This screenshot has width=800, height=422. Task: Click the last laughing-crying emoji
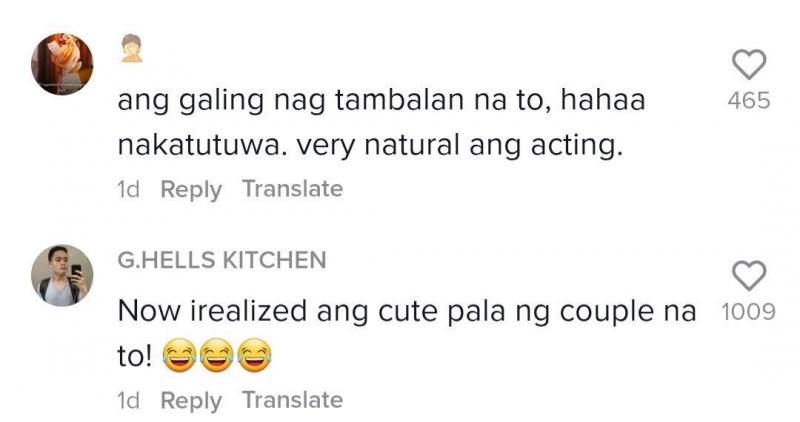point(254,354)
